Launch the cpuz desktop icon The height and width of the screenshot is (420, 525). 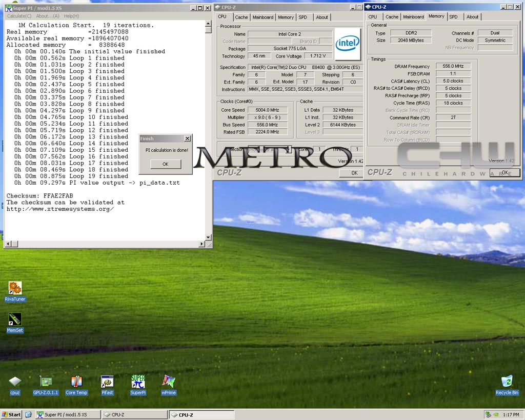(15, 386)
